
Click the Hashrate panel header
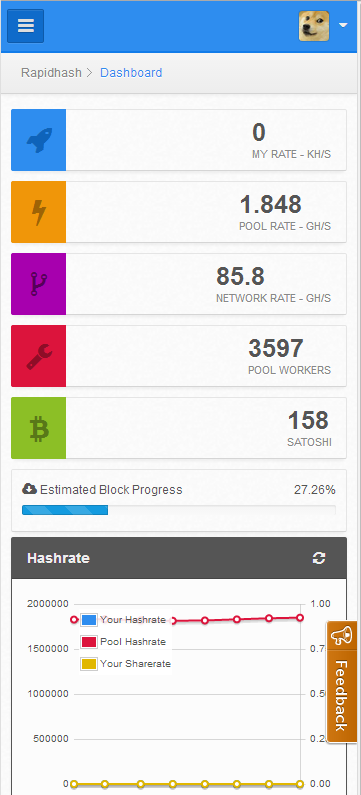[x=179, y=558]
